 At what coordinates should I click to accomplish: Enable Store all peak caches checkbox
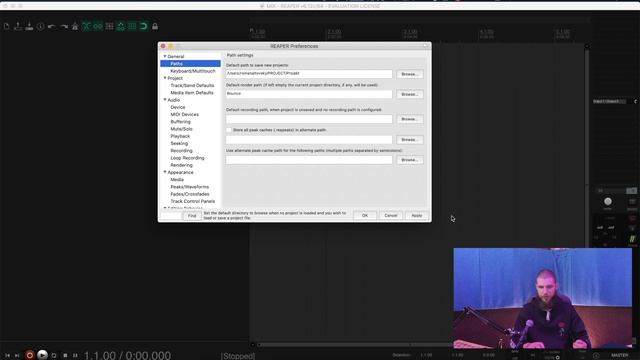click(229, 130)
